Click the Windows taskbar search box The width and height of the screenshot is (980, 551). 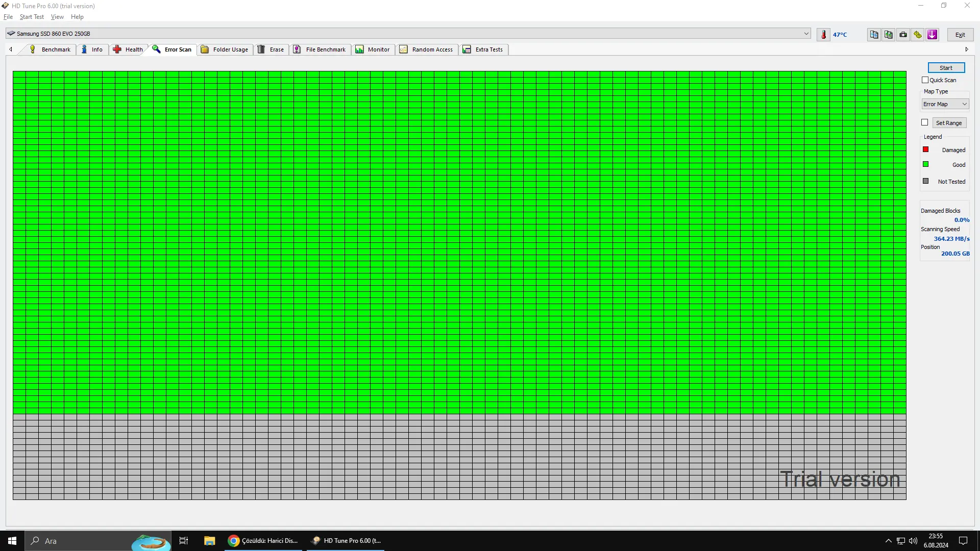[x=98, y=541]
